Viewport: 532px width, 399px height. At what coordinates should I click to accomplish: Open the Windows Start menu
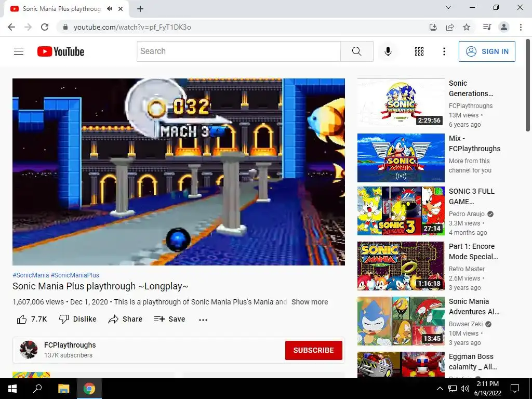12,389
